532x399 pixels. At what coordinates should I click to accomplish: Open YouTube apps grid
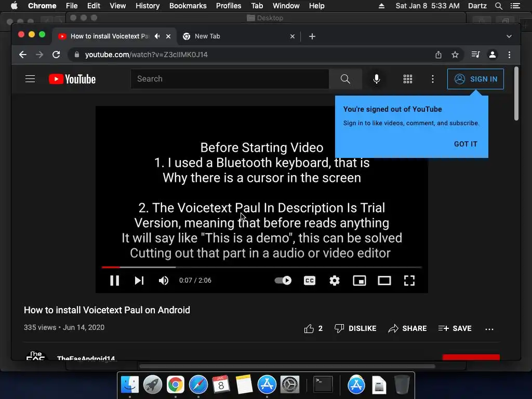pos(408,79)
